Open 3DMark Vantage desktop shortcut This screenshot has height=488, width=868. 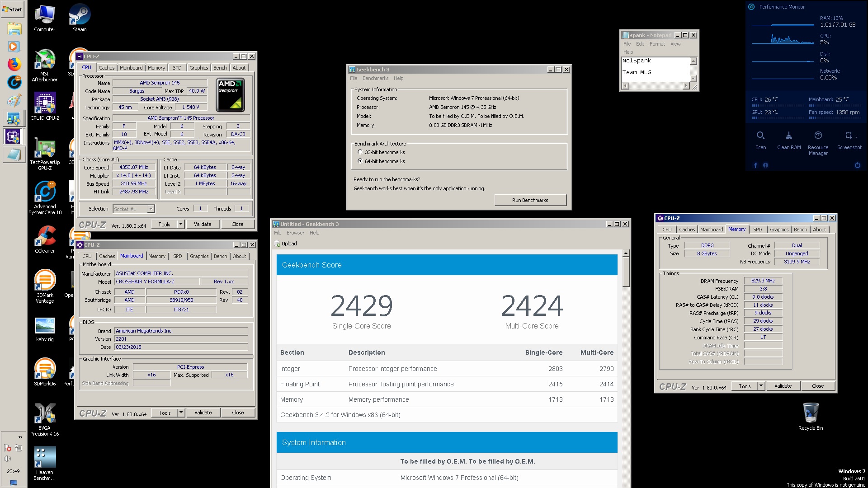[45, 286]
